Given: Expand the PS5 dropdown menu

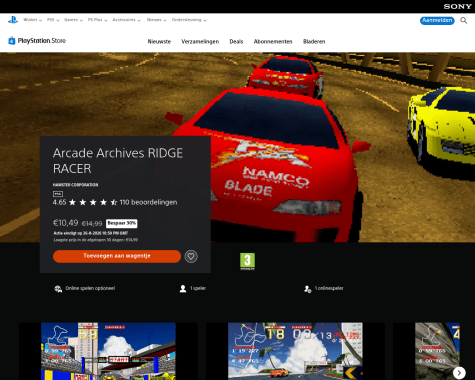Looking at the screenshot, I should (53, 20).
